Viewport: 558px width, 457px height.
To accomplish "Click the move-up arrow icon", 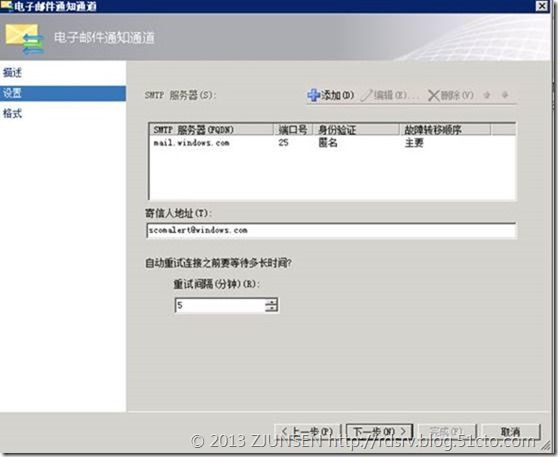I will (x=487, y=95).
